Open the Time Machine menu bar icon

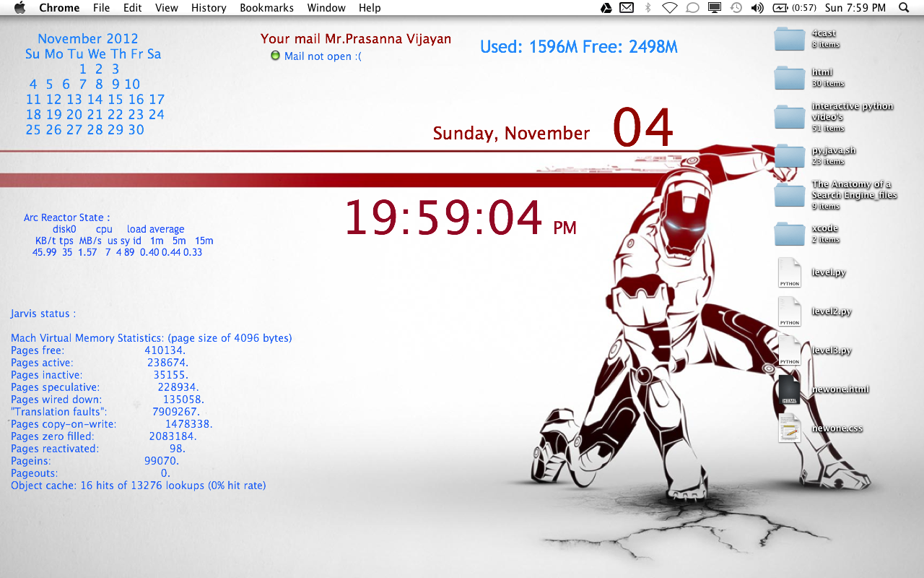pos(736,8)
